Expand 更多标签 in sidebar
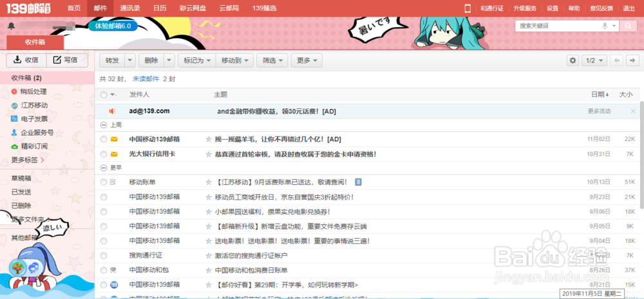The image size is (644, 299). click(28, 160)
